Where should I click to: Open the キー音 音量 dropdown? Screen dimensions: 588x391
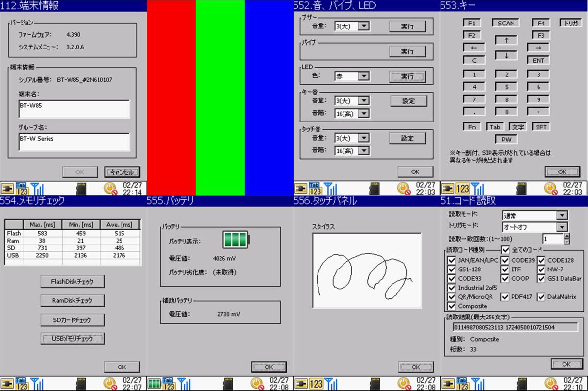point(363,100)
